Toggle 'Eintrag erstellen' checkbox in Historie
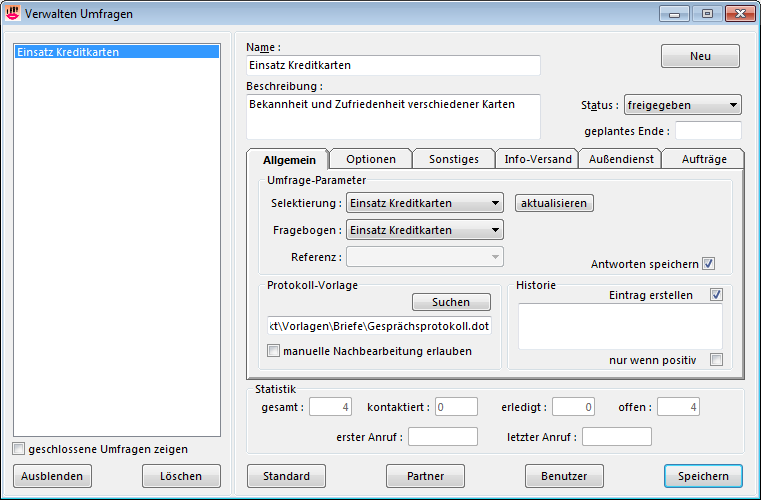761x500 pixels. (x=716, y=295)
